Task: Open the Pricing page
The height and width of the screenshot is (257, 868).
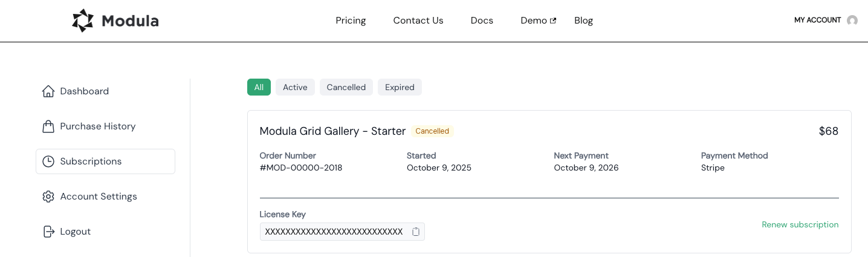Action: (x=351, y=21)
